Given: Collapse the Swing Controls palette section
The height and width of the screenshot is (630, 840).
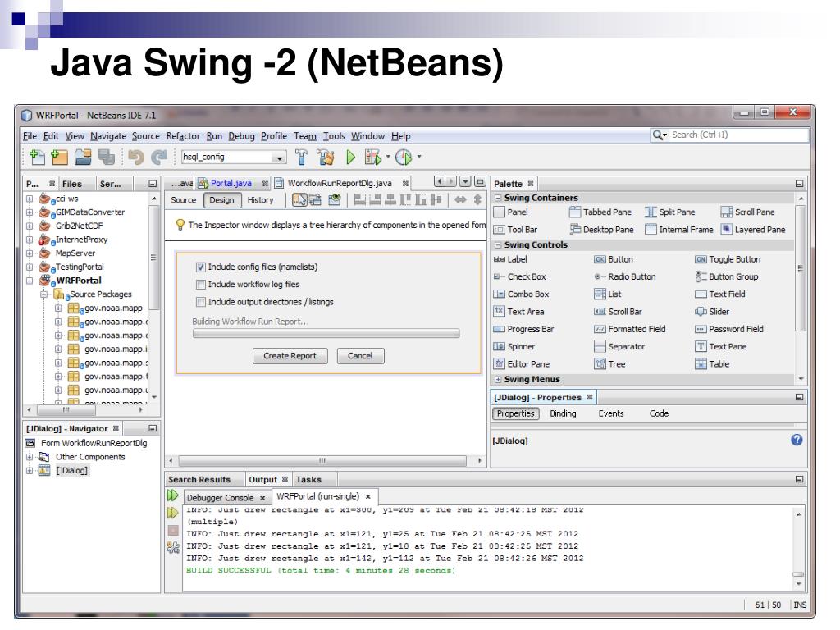Looking at the screenshot, I should (x=498, y=244).
